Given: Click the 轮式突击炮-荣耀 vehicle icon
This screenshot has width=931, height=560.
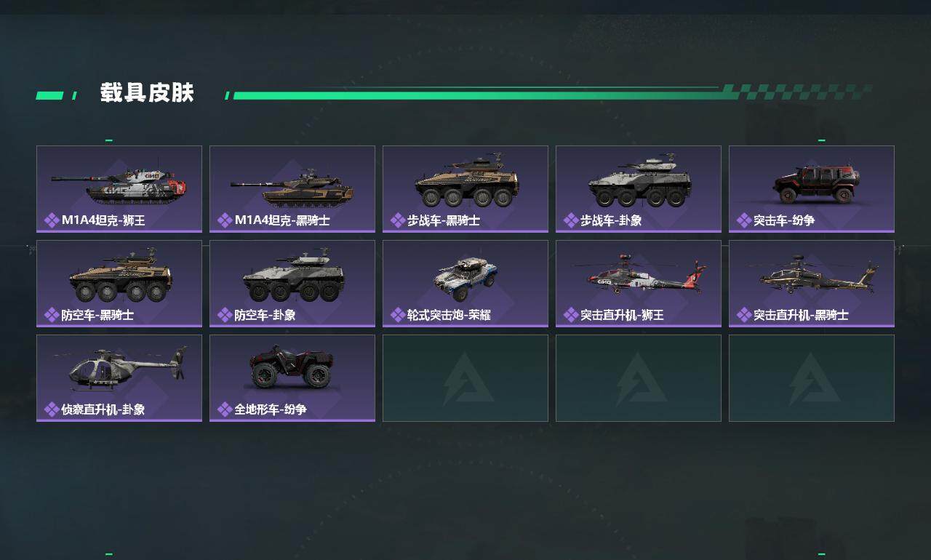Looking at the screenshot, I should [x=466, y=279].
